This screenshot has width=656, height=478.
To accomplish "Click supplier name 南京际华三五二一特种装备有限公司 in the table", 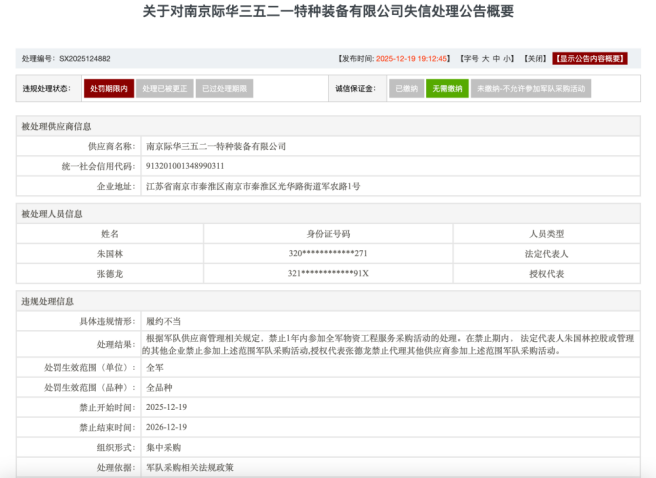I will [216, 146].
